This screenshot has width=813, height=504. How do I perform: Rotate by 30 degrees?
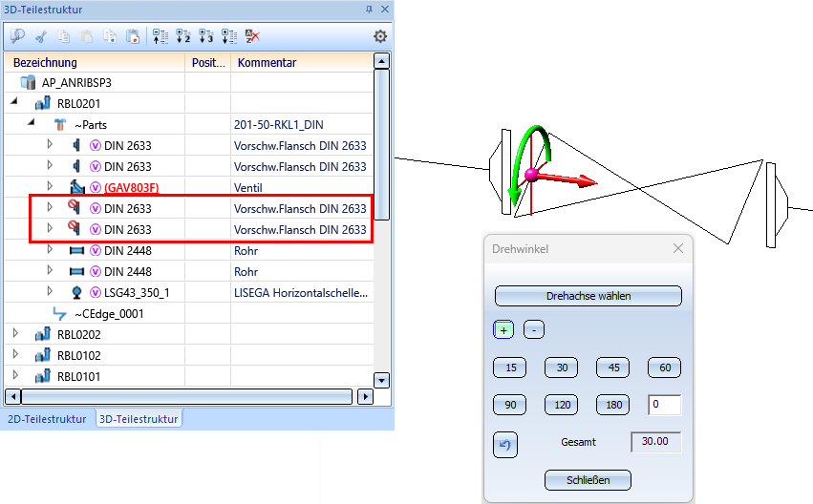[x=562, y=367]
